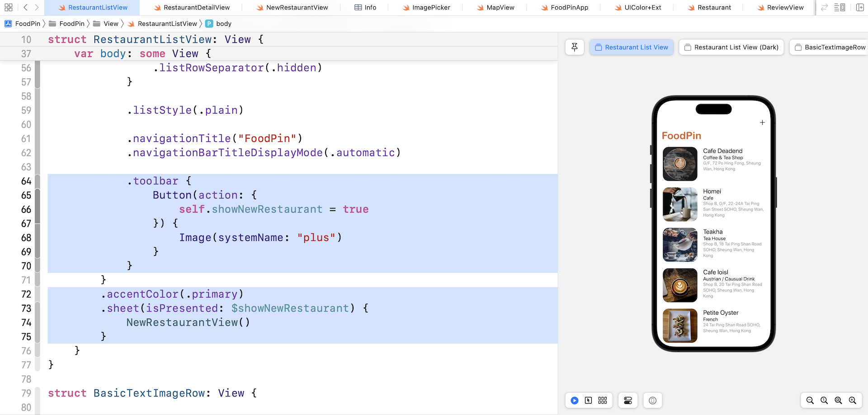Add a new editor pane
Viewport: 868px width, 415px height.
tap(860, 7)
